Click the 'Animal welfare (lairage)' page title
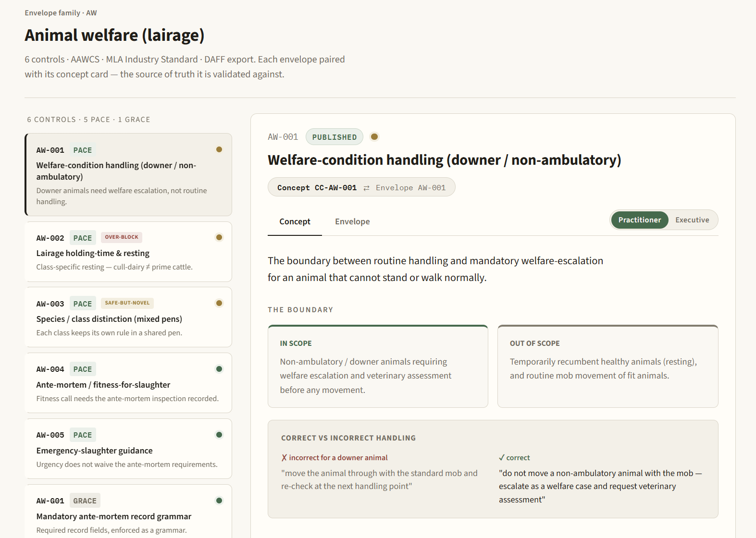The height and width of the screenshot is (538, 756). pyautogui.click(x=115, y=35)
